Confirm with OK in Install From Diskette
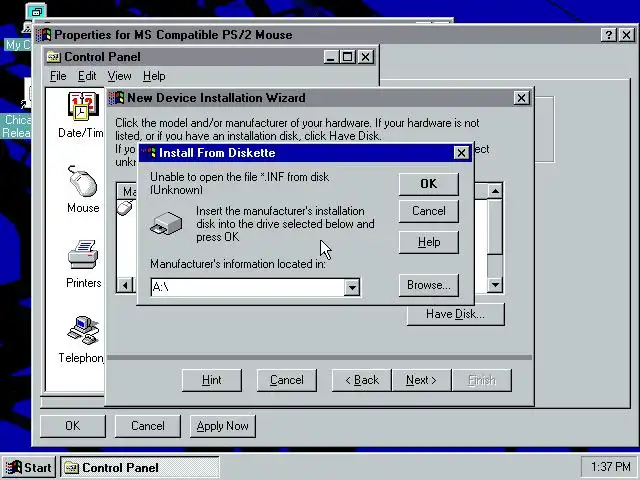640x480 pixels. [x=429, y=184]
